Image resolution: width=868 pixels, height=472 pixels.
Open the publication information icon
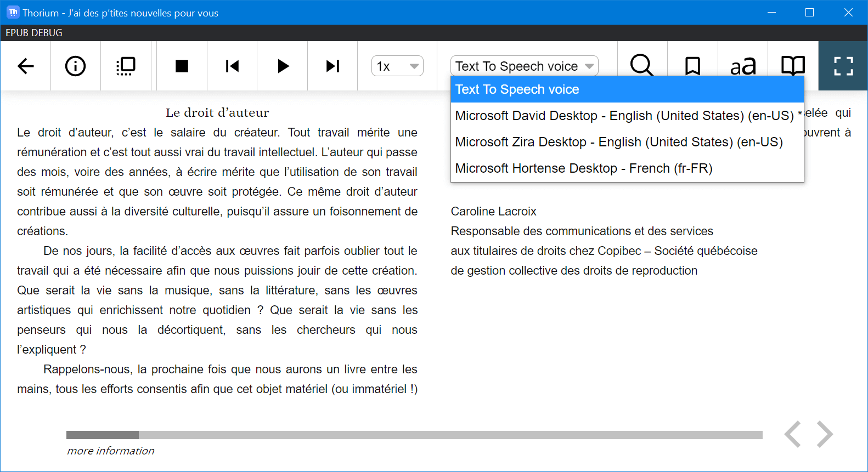click(76, 66)
